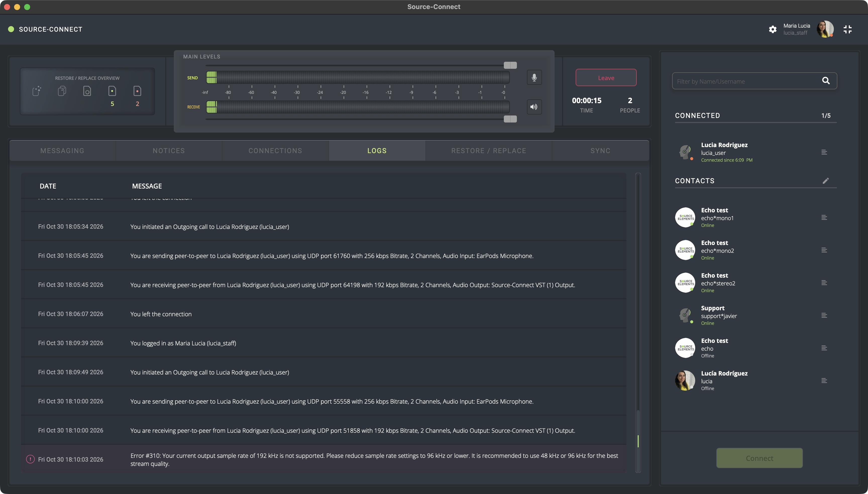The image size is (868, 494).
Task: Click the collapse to mini view icon
Action: (847, 30)
